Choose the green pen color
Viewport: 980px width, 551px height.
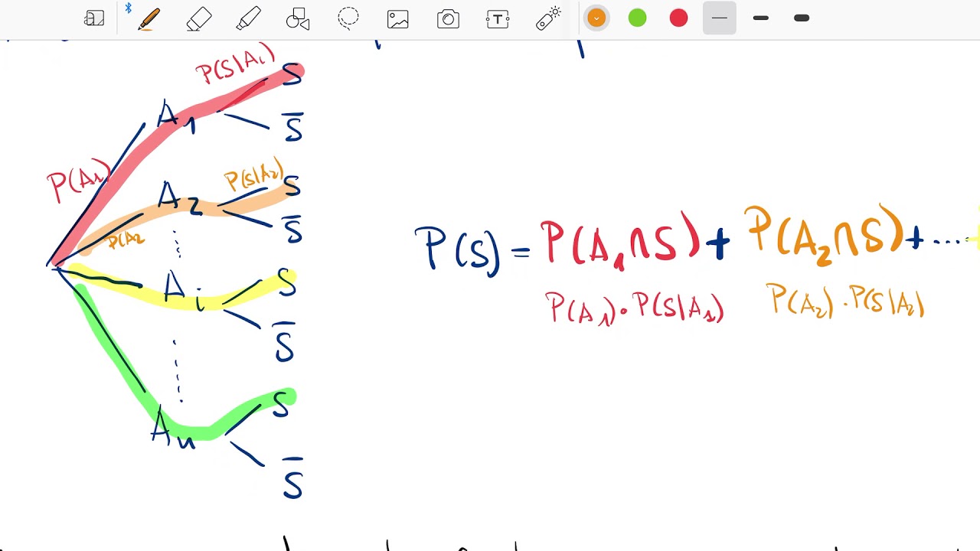click(638, 18)
